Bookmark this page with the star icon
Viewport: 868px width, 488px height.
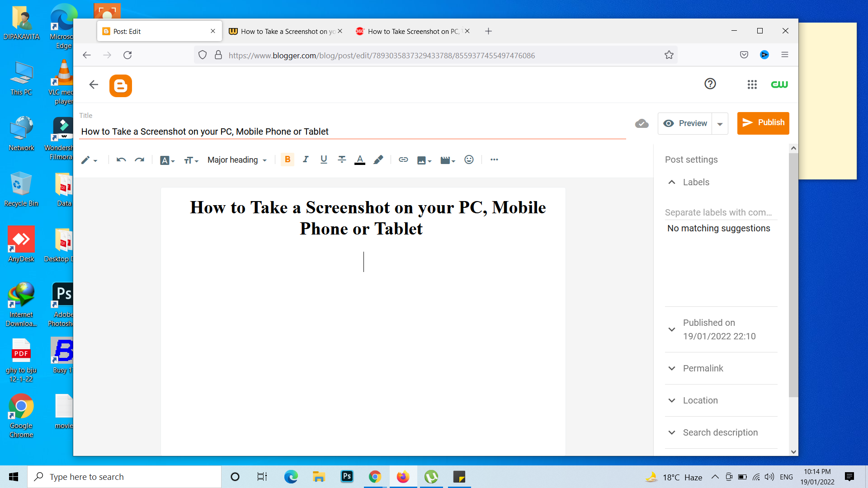[x=669, y=55]
